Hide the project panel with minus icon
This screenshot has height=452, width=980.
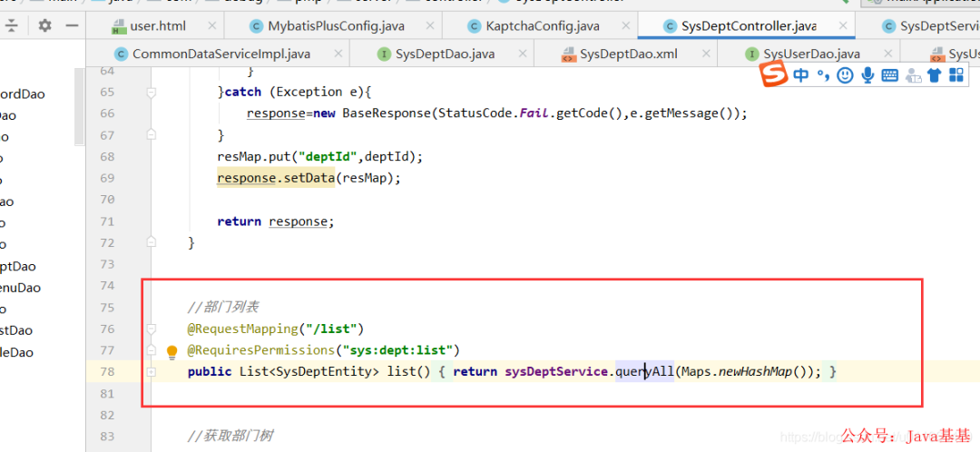click(73, 25)
